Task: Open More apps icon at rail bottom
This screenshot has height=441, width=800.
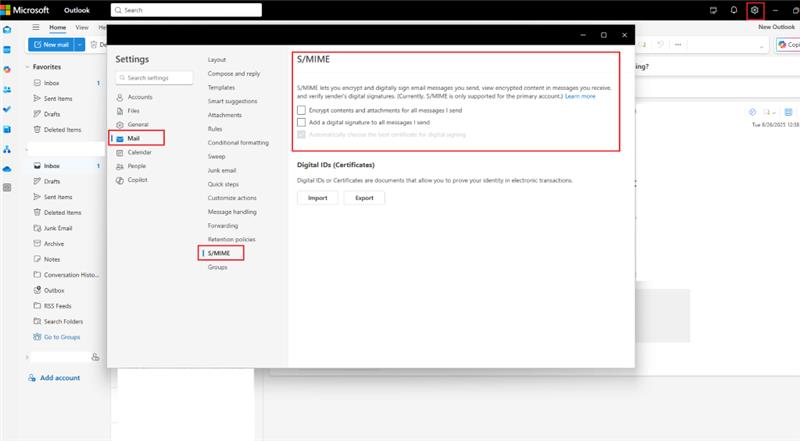Action: click(x=7, y=188)
